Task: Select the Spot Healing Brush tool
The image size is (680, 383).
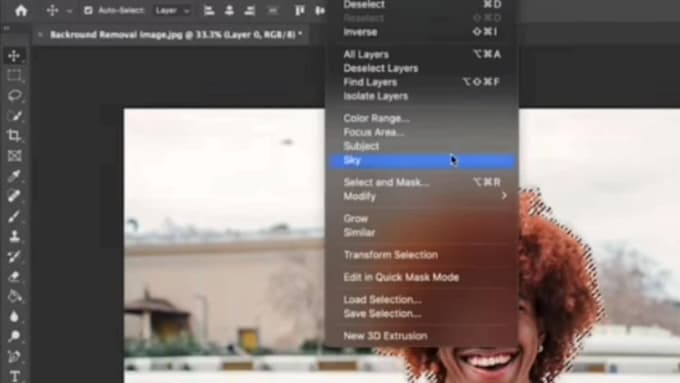Action: pyautogui.click(x=14, y=196)
